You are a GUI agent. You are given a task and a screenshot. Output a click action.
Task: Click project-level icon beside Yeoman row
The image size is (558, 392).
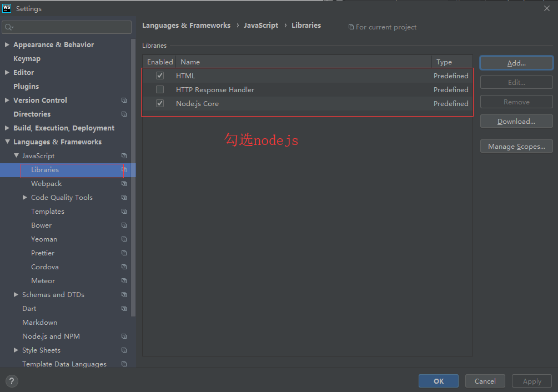point(124,239)
